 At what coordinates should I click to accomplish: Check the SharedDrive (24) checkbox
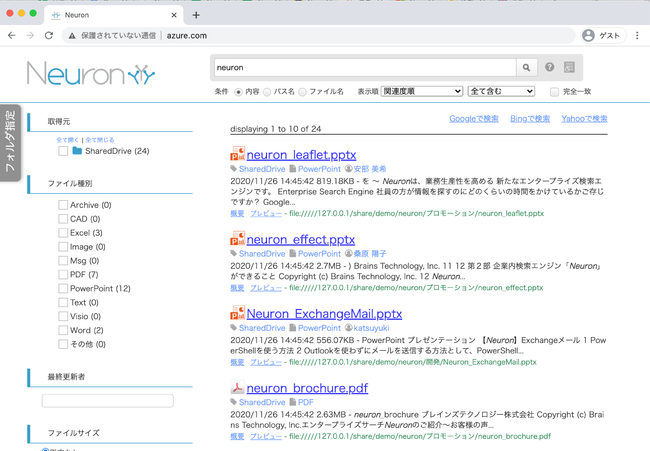[x=63, y=151]
